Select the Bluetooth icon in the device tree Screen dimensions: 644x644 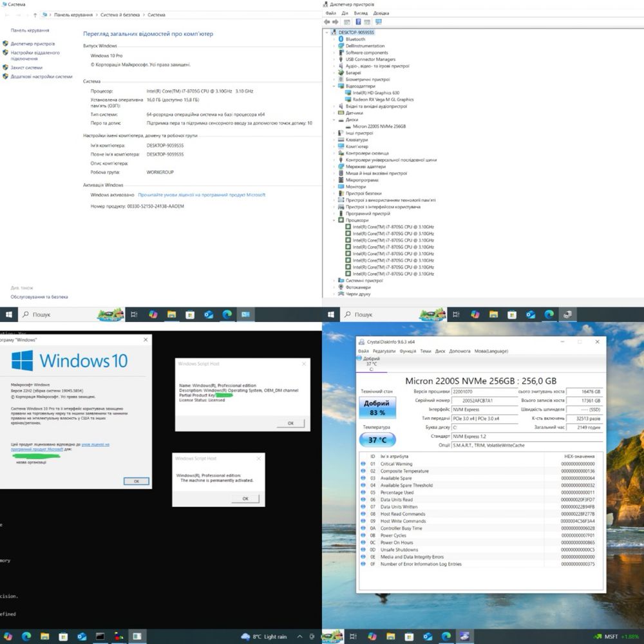click(x=341, y=39)
